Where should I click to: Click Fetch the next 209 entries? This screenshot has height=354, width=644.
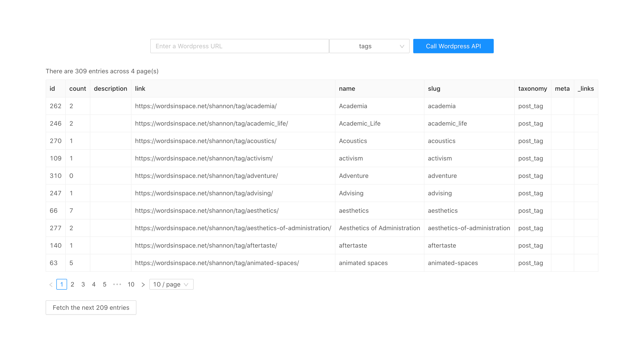pyautogui.click(x=91, y=308)
